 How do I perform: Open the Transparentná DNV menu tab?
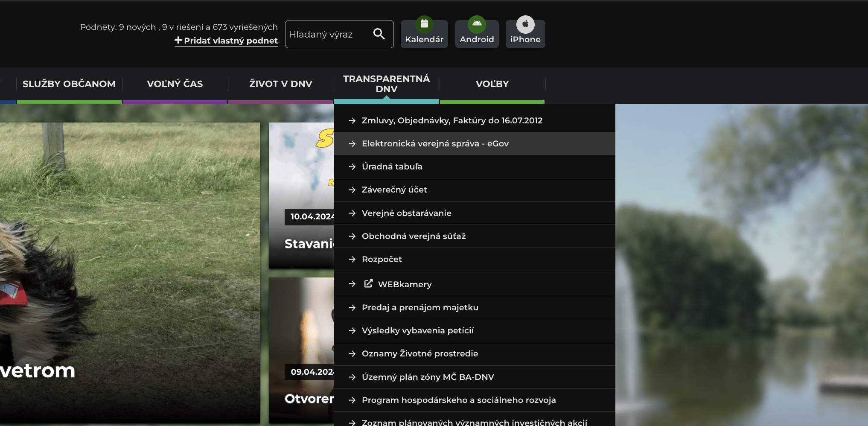click(x=386, y=84)
